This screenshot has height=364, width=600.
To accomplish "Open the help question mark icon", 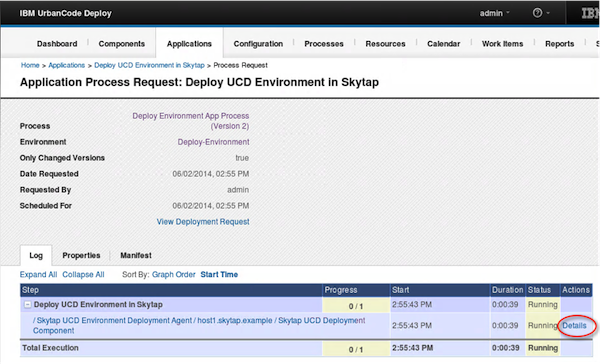I will 537,13.
